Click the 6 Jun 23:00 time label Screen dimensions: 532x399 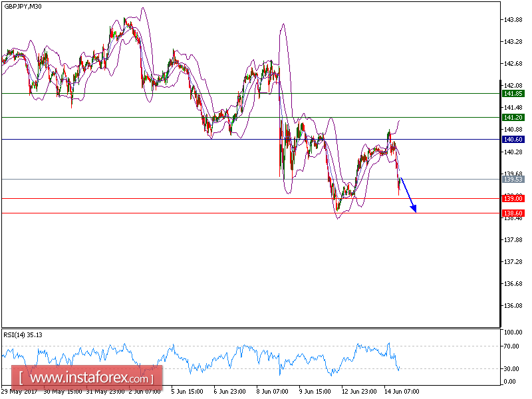click(x=229, y=391)
